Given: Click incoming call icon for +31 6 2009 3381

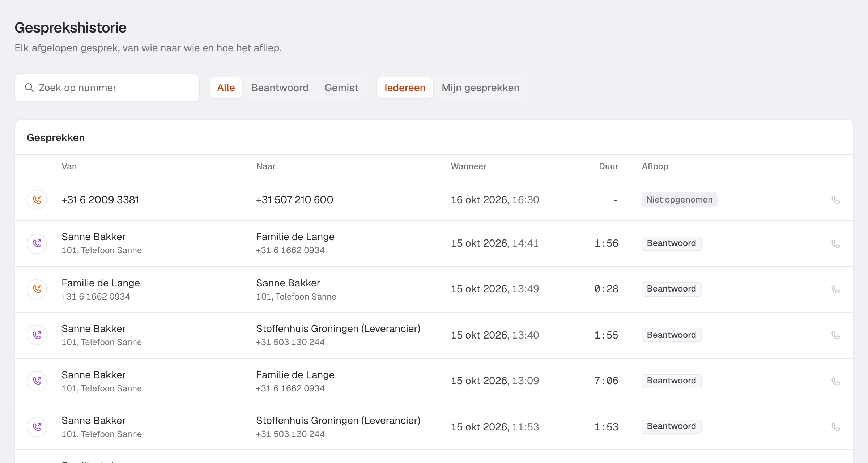Looking at the screenshot, I should [x=37, y=200].
